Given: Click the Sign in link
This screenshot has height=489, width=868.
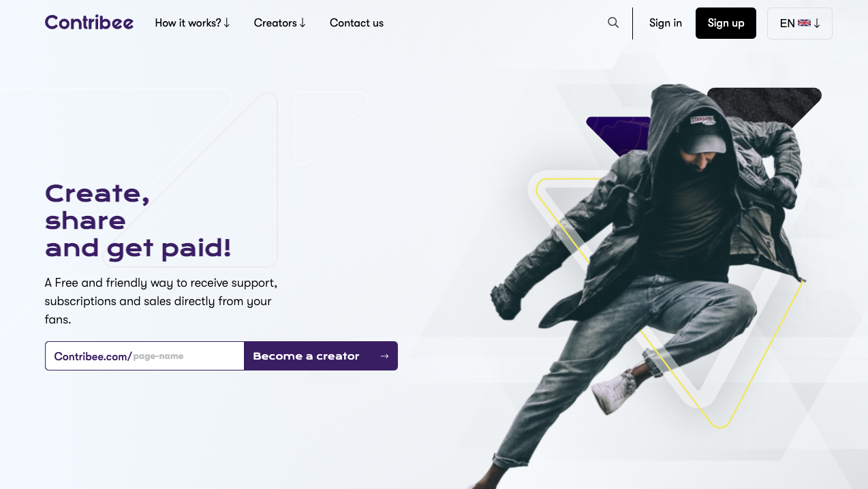Looking at the screenshot, I should pyautogui.click(x=666, y=23).
